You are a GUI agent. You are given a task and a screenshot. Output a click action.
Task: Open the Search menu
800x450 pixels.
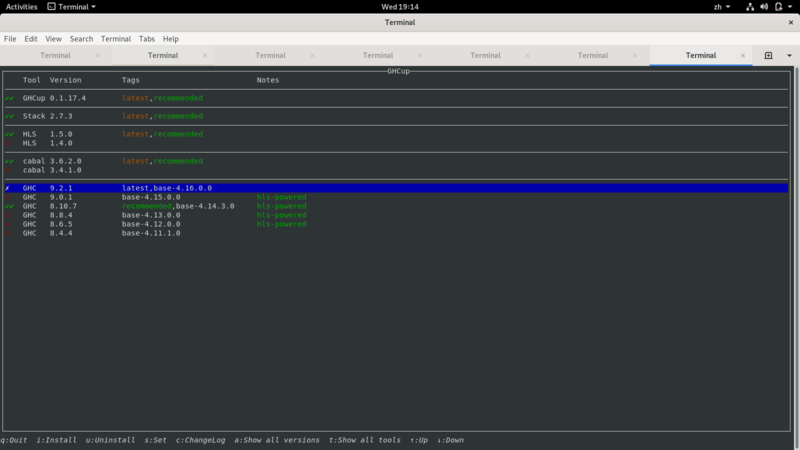coord(81,39)
